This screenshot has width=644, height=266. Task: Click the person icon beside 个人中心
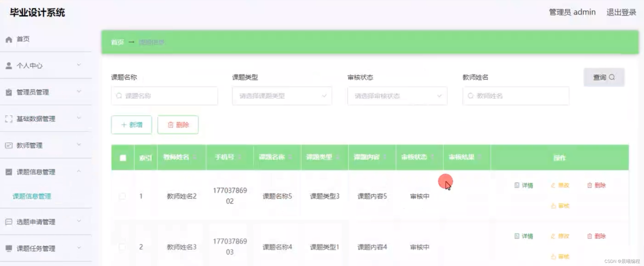click(x=9, y=66)
